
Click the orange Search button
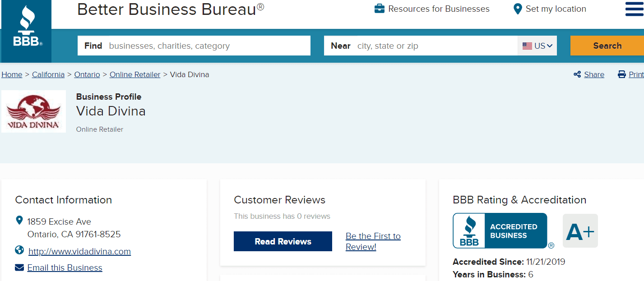607,46
